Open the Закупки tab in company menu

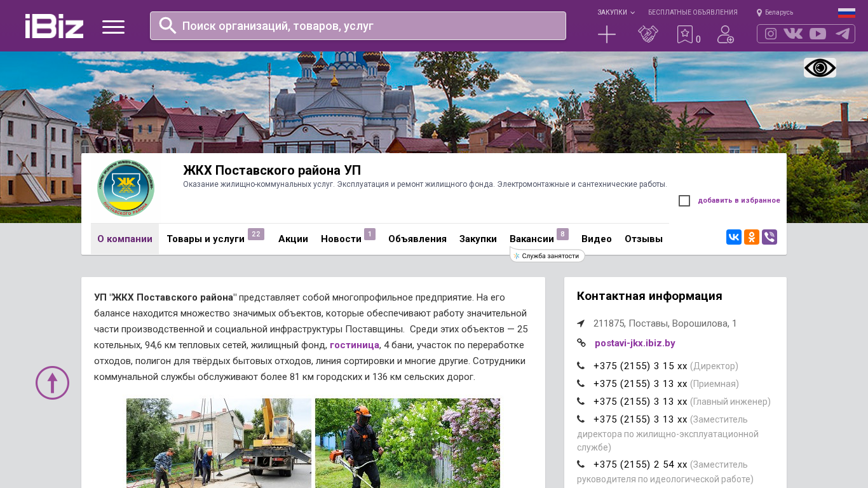[478, 239]
